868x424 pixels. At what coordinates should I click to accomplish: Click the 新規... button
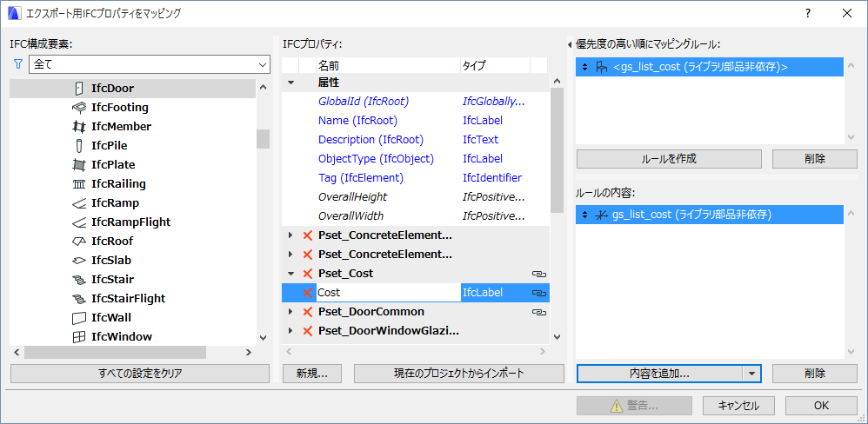pyautogui.click(x=312, y=373)
